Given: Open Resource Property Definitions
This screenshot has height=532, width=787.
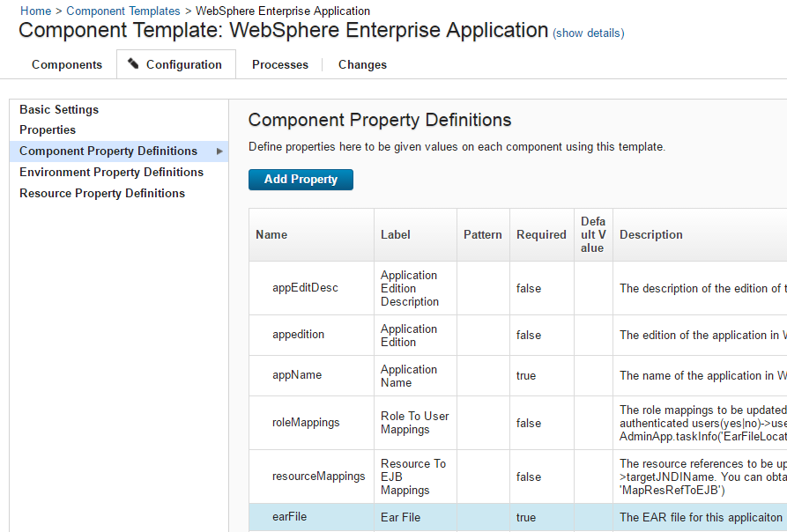Looking at the screenshot, I should point(102,194).
